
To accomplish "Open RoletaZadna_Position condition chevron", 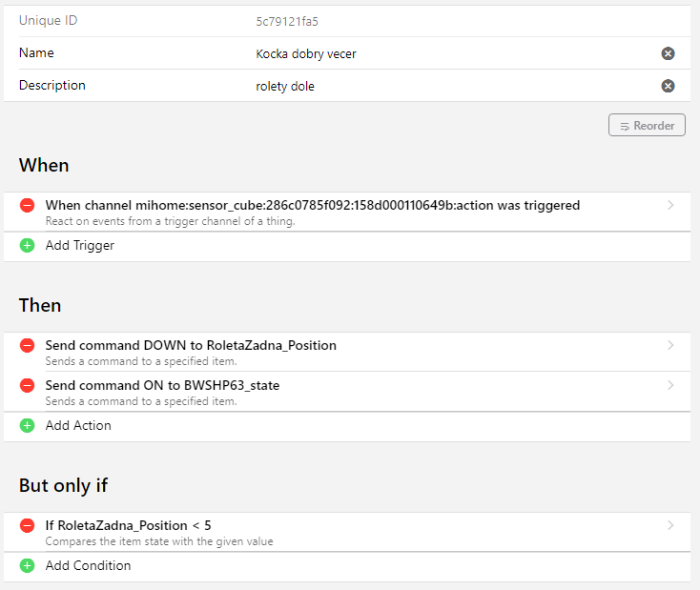I will pyautogui.click(x=670, y=525).
